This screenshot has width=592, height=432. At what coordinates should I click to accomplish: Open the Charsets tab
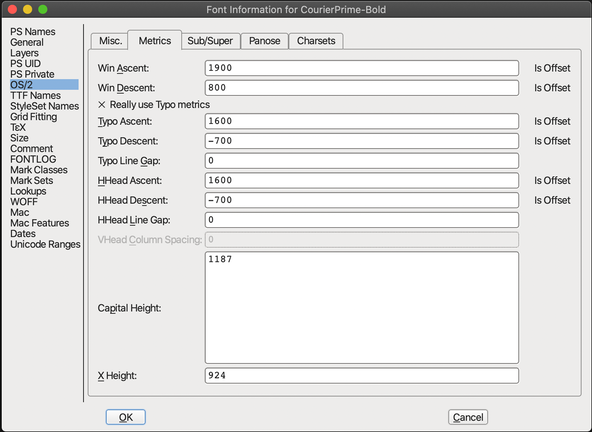click(x=316, y=41)
